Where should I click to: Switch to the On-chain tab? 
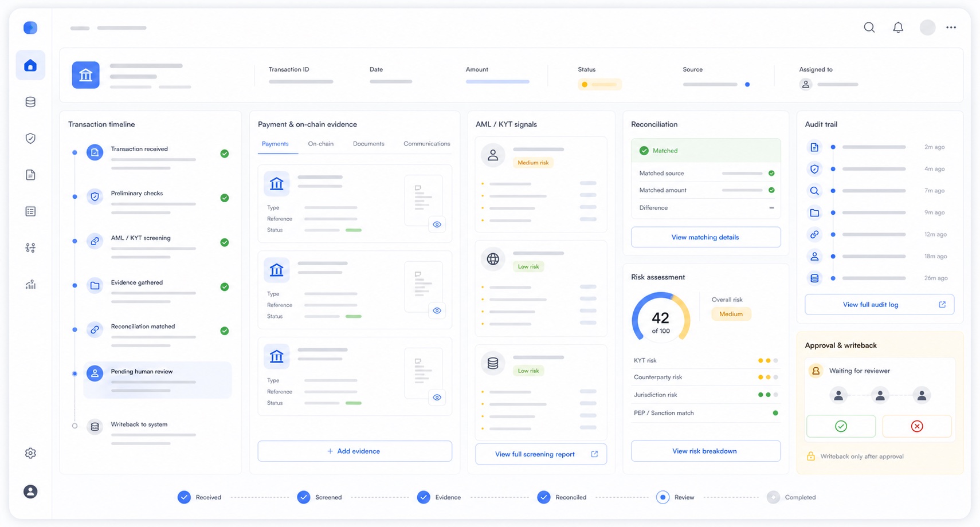click(320, 144)
